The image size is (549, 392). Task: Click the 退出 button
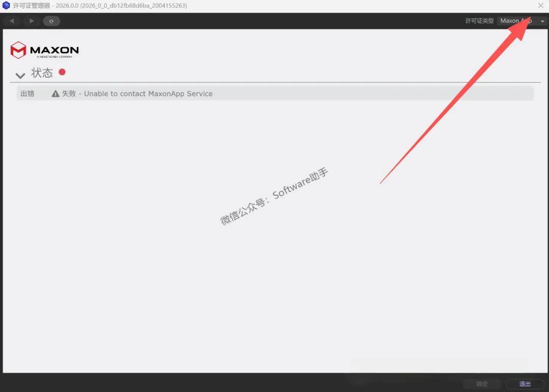(x=525, y=384)
